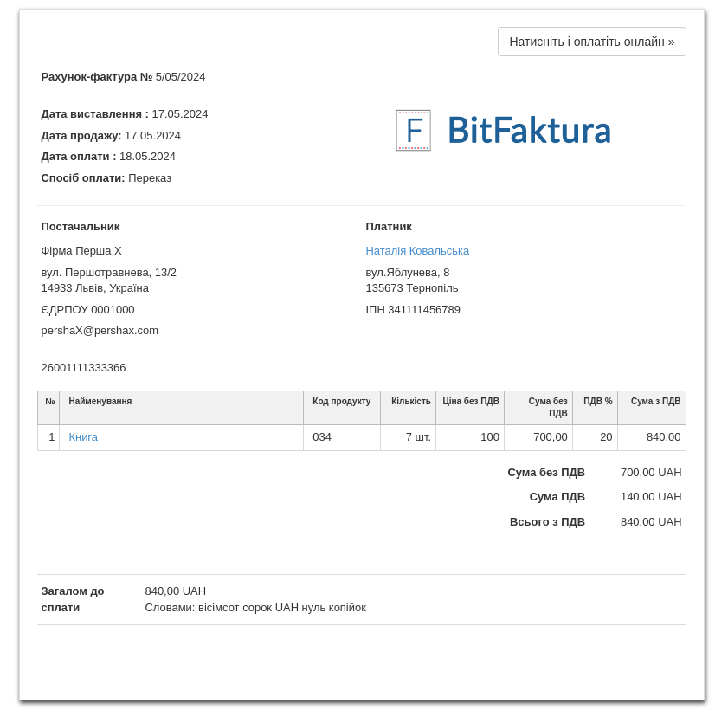This screenshot has height=710, width=728.
Task: Click the product code cell 034
Action: click(322, 437)
